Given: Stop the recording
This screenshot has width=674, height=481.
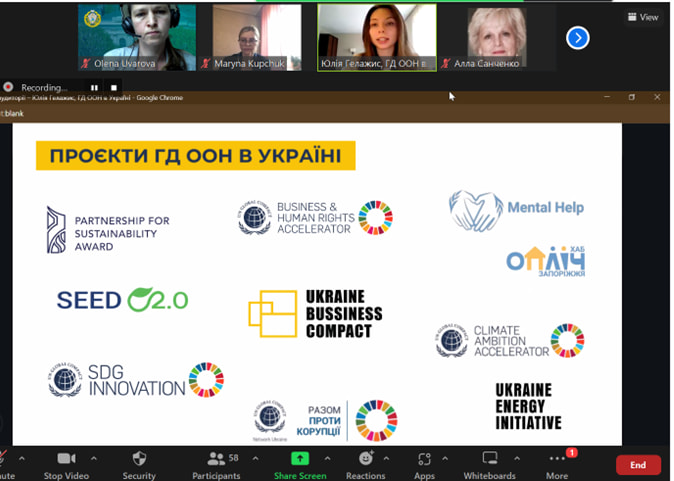Looking at the screenshot, I should (x=113, y=88).
